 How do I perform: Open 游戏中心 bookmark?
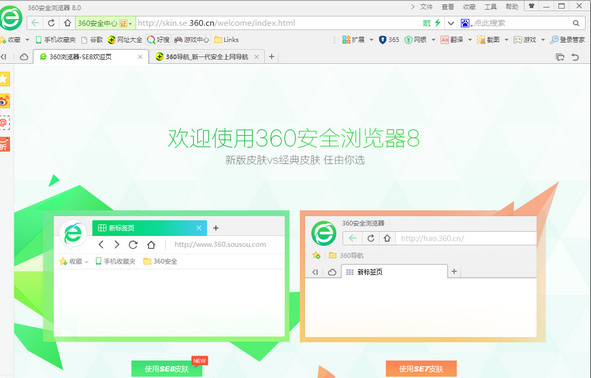pos(191,40)
